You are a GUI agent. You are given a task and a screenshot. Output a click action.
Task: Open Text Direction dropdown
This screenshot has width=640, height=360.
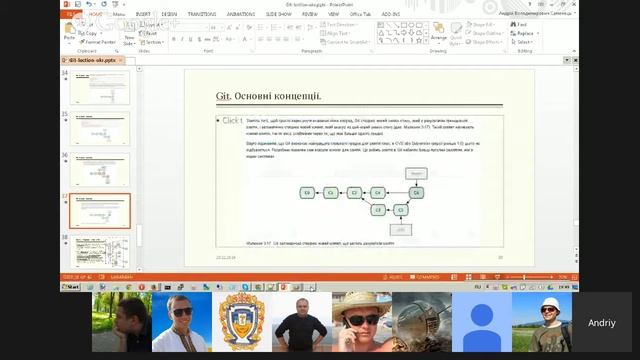tap(340, 24)
